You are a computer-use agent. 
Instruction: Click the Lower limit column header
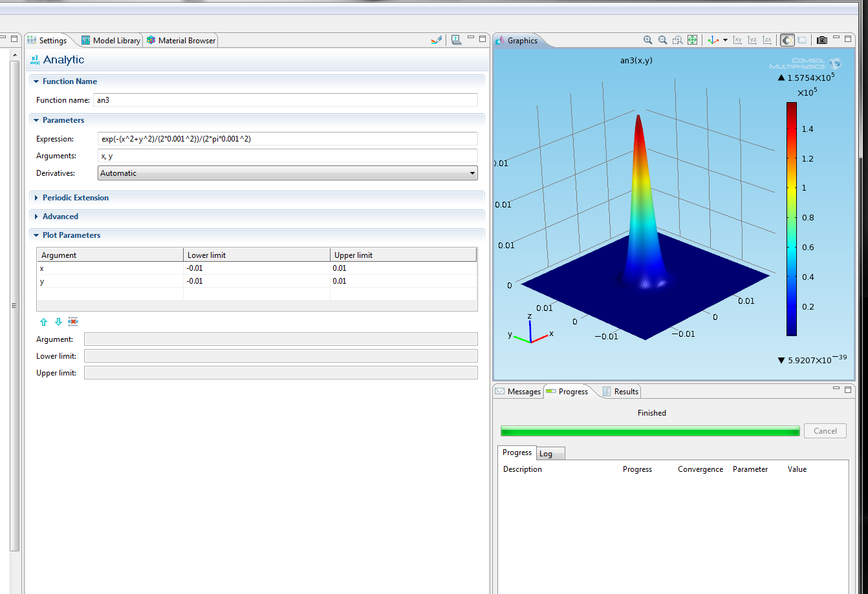[257, 255]
